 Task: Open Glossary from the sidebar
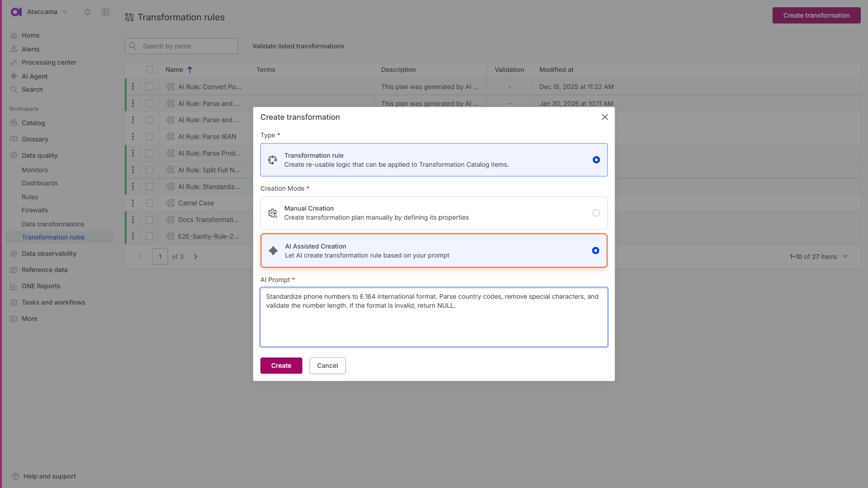tap(35, 139)
